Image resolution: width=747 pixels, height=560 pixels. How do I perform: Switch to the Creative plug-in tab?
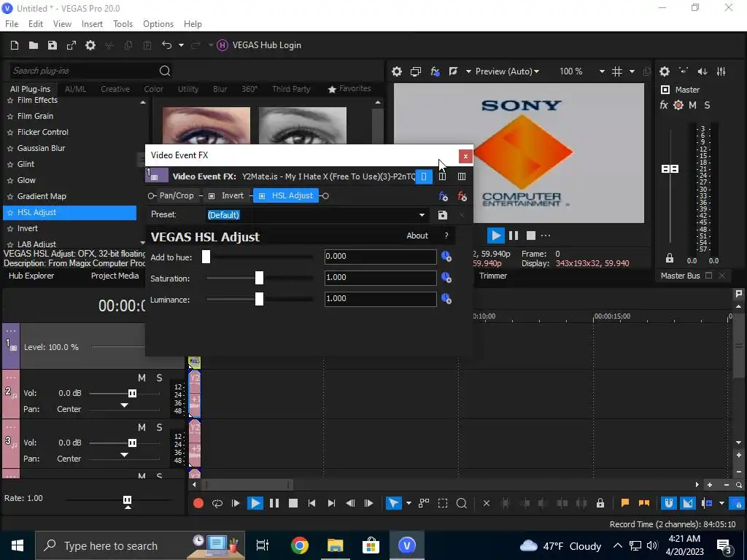[x=115, y=89]
